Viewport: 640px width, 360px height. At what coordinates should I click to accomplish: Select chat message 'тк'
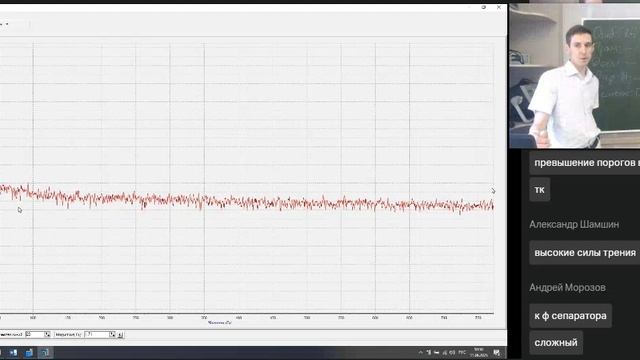tap(540, 189)
